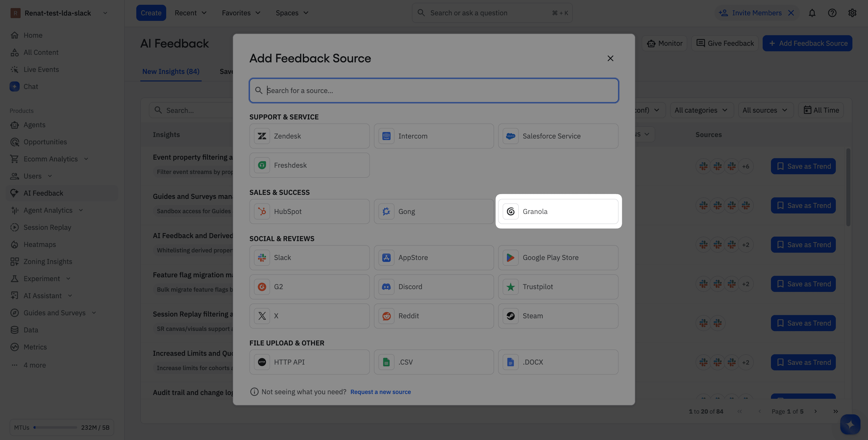Focus the Search or ask a question box
868x440 pixels.
[492, 13]
